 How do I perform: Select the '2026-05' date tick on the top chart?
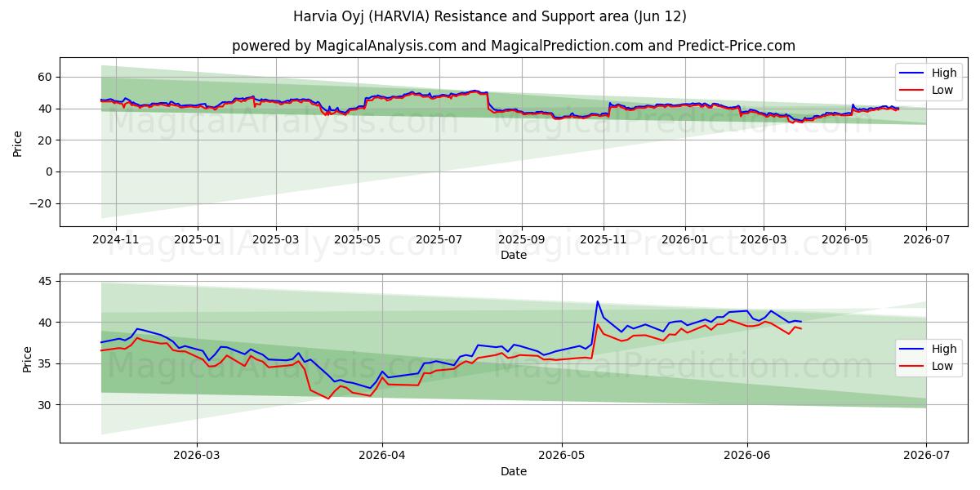[845, 241]
